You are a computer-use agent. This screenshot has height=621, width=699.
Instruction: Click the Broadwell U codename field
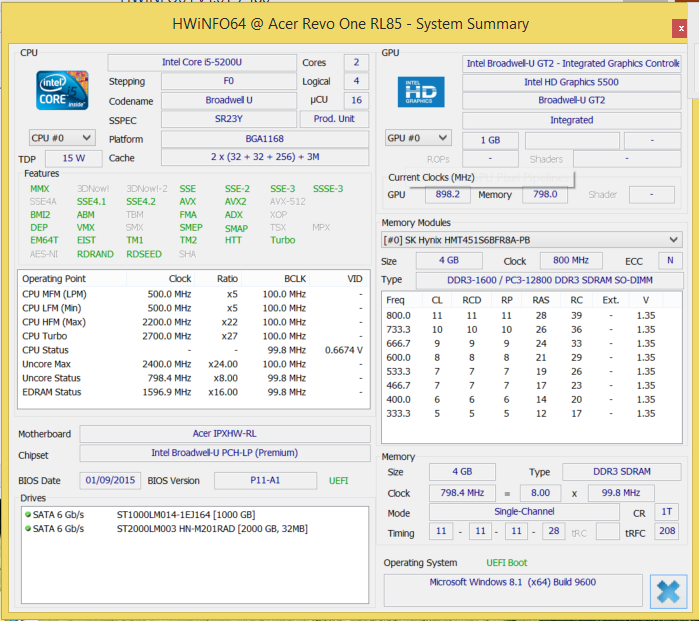pos(229,100)
